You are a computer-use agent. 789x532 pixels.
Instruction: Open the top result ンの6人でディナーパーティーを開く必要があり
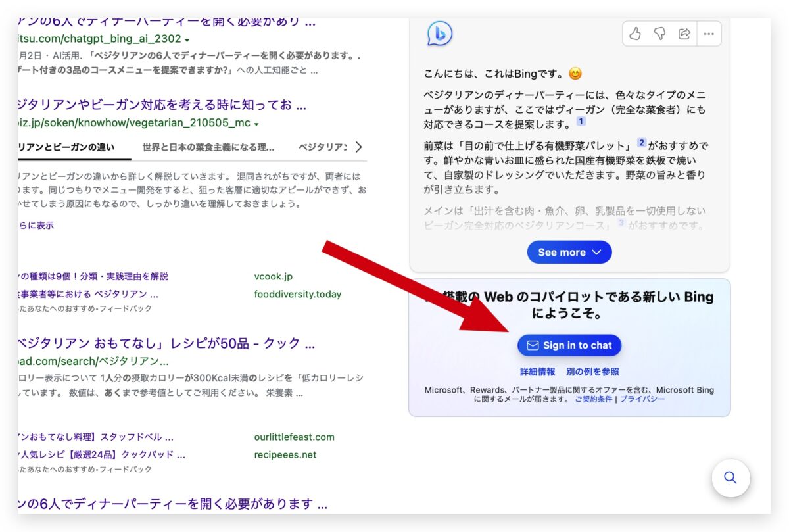point(166,22)
